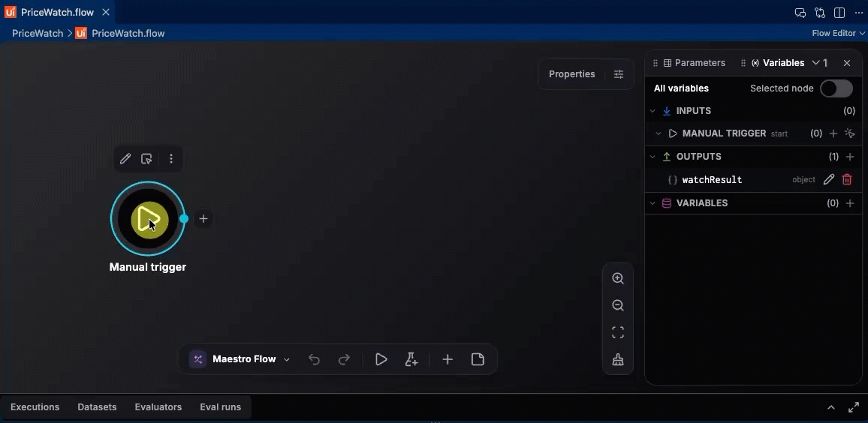
Task: Open the Datasets tab
Action: click(x=97, y=407)
